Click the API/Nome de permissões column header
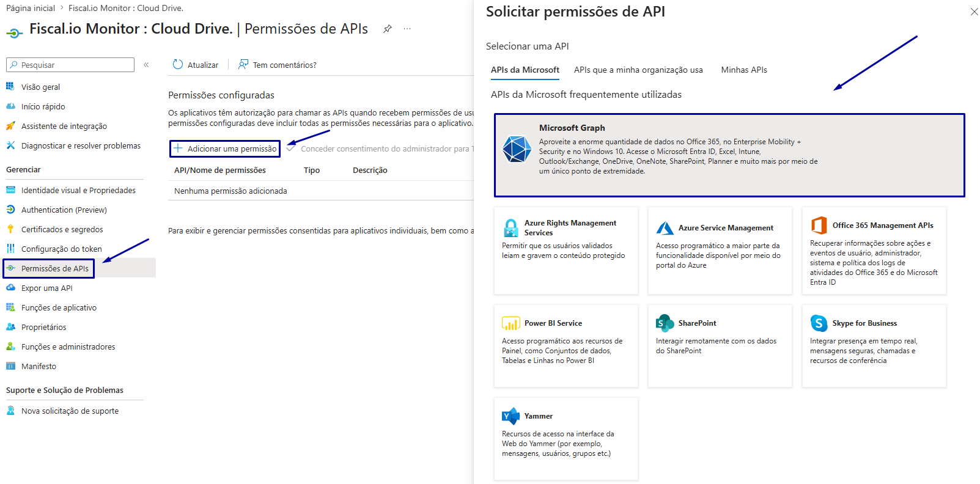The image size is (980, 484). (x=220, y=170)
